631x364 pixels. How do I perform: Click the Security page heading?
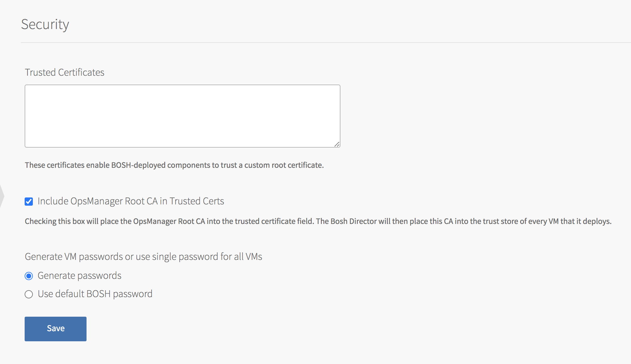[45, 24]
